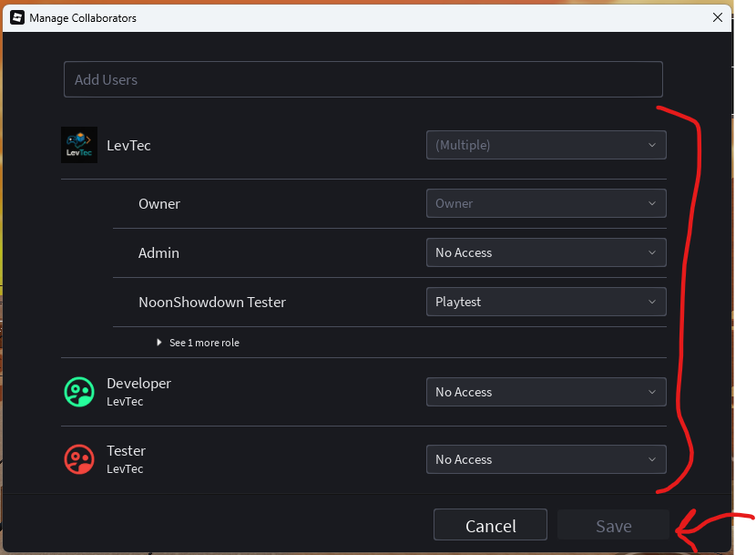The width and height of the screenshot is (756, 555).
Task: Select the Tester role name text
Action: (x=126, y=451)
